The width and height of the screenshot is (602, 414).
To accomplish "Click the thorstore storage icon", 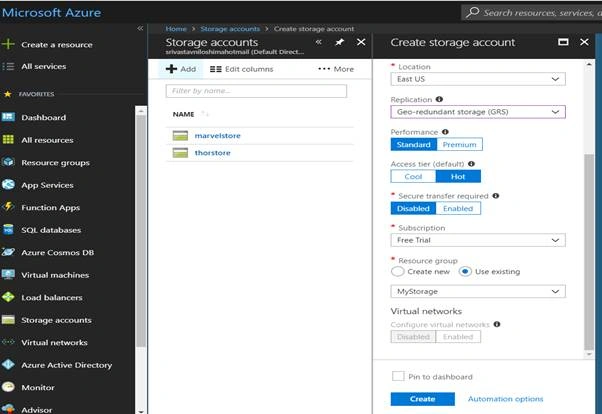I will 180,153.
